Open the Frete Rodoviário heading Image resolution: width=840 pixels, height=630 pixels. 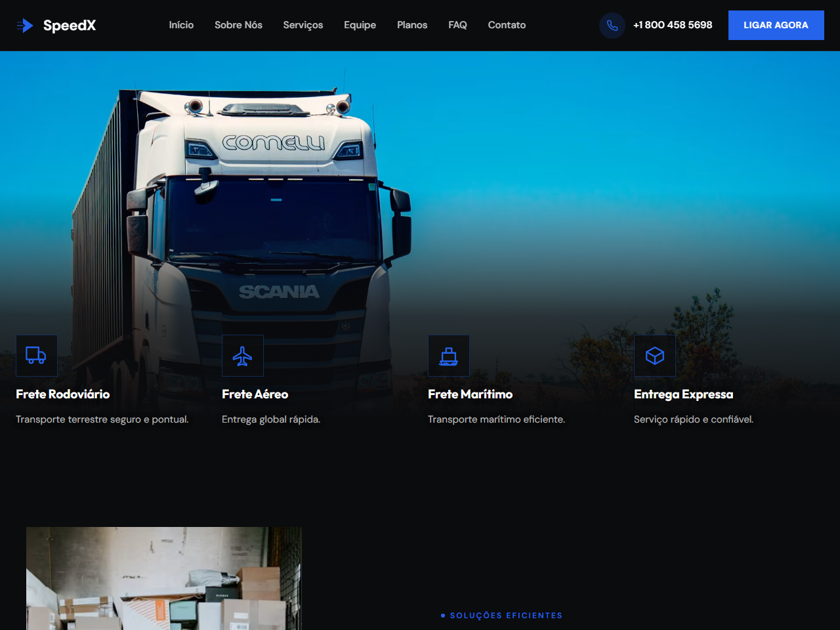coord(63,394)
